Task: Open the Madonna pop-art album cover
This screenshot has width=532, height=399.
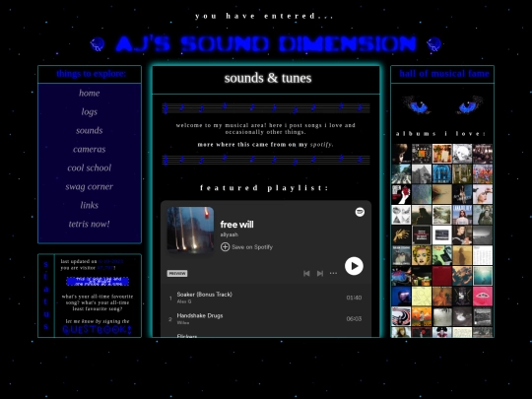Action: pyautogui.click(x=422, y=255)
